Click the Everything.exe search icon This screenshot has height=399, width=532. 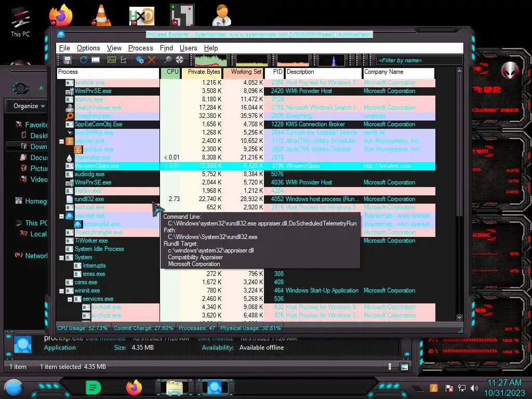point(70,116)
